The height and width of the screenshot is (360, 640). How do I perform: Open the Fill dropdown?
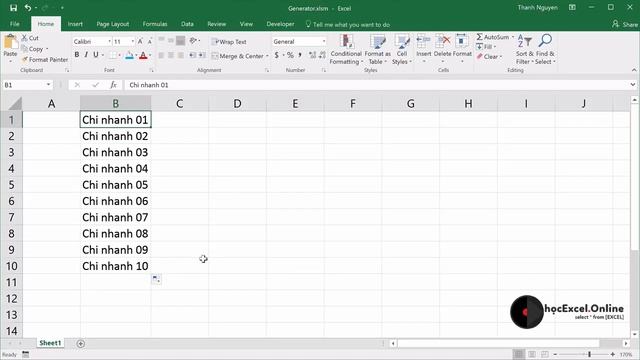click(486, 47)
